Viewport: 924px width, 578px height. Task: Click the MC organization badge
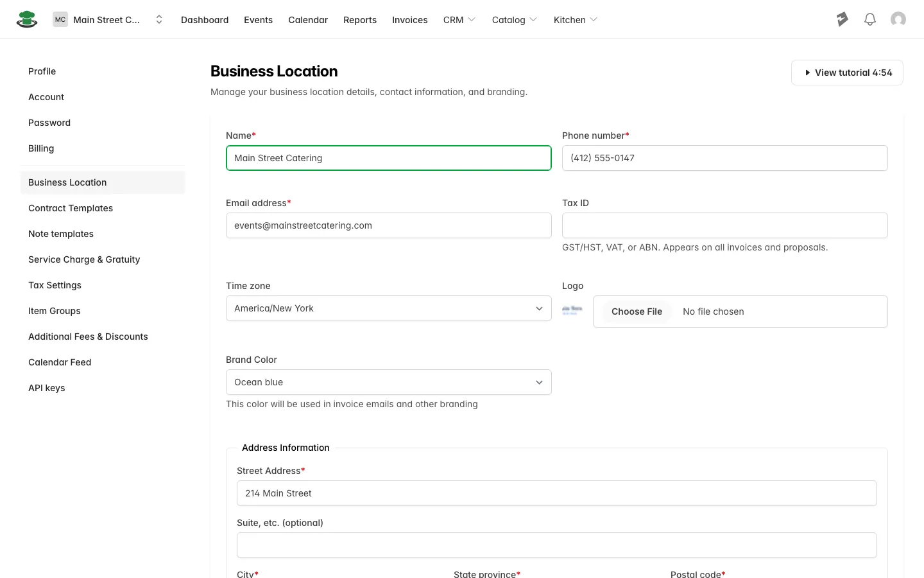point(60,19)
